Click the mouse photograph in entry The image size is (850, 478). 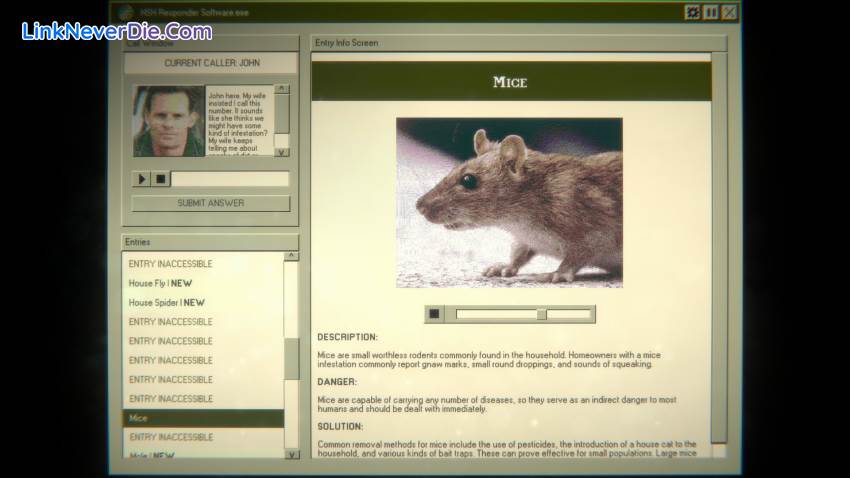coord(509,202)
